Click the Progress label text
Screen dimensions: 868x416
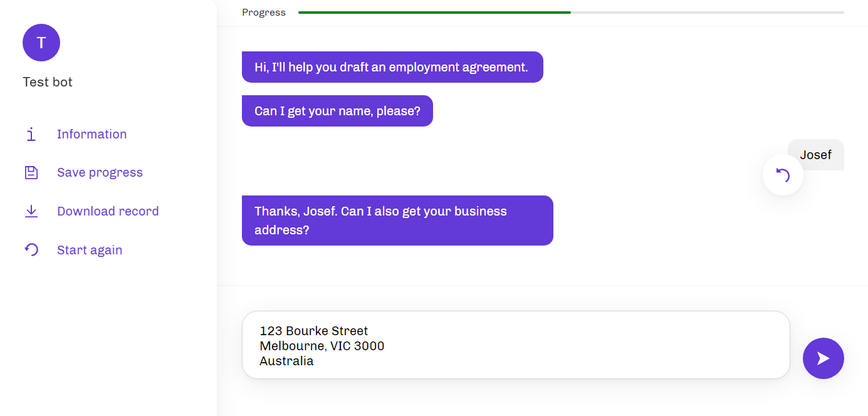(264, 13)
